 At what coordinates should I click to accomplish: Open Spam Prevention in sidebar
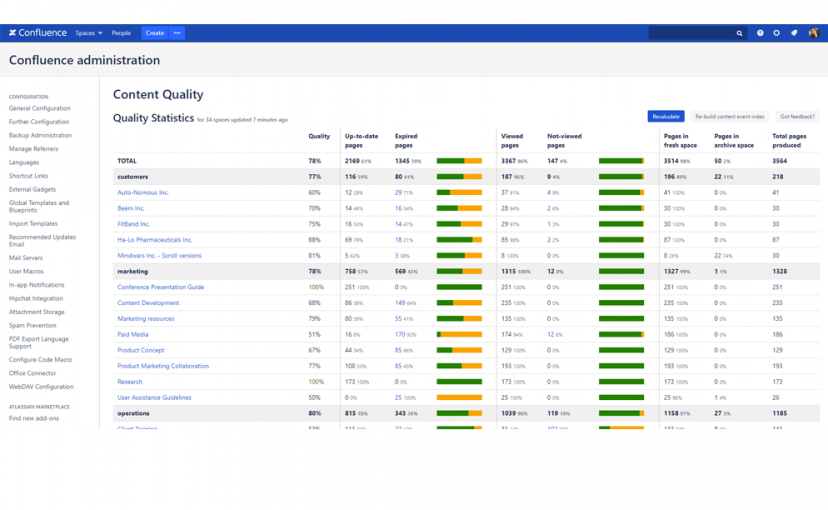click(32, 326)
